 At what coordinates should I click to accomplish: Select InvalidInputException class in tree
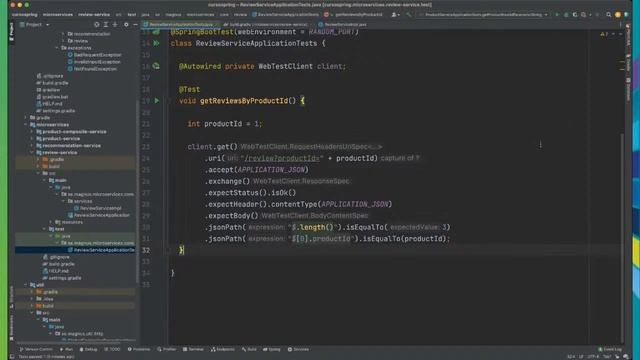(94, 62)
